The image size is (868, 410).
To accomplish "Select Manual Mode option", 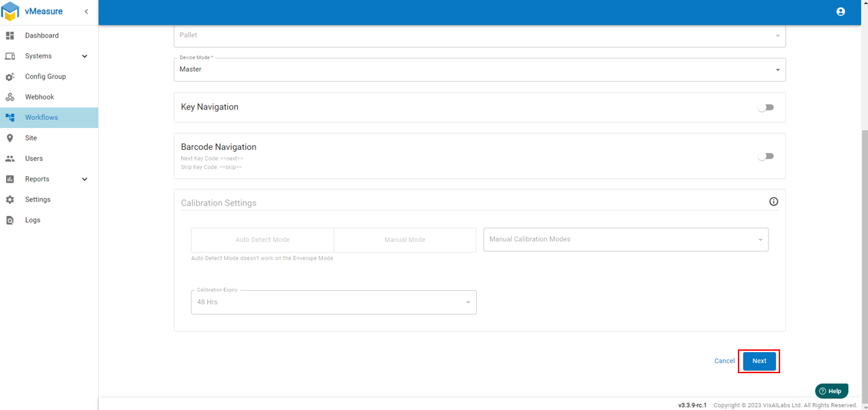I will [x=405, y=240].
